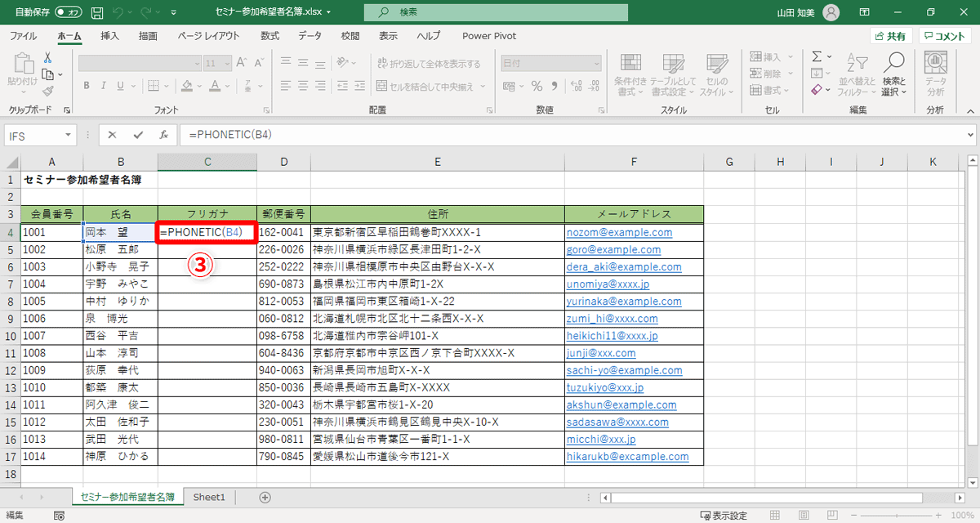This screenshot has width=980, height=523.
Task: Click the comma style icon
Action: pyautogui.click(x=553, y=84)
